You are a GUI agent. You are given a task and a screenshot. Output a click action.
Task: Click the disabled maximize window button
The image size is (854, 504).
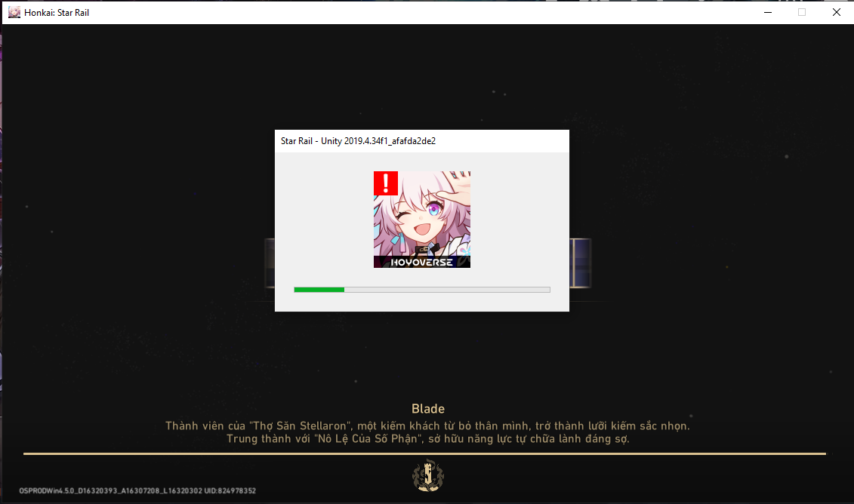click(802, 12)
